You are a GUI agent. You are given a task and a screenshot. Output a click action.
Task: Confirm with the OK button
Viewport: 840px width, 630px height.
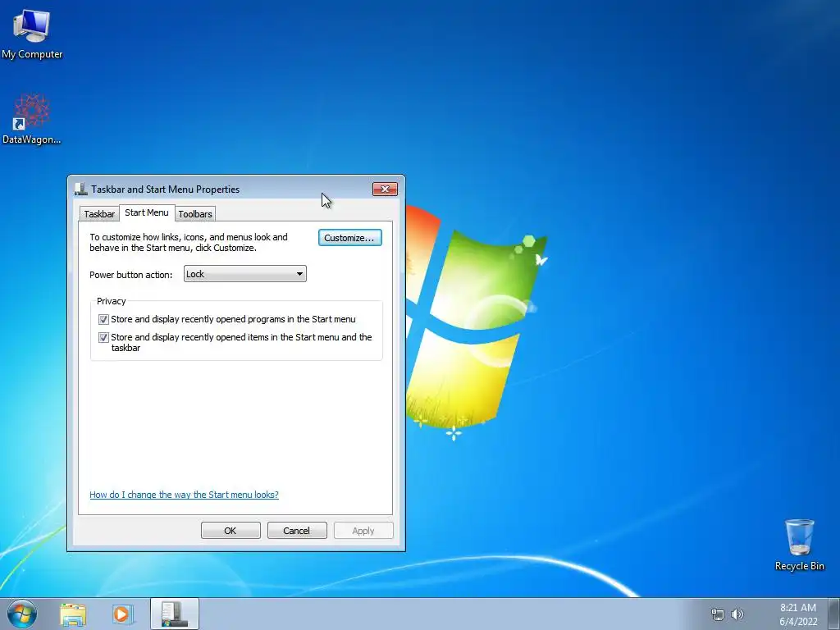[x=231, y=531]
